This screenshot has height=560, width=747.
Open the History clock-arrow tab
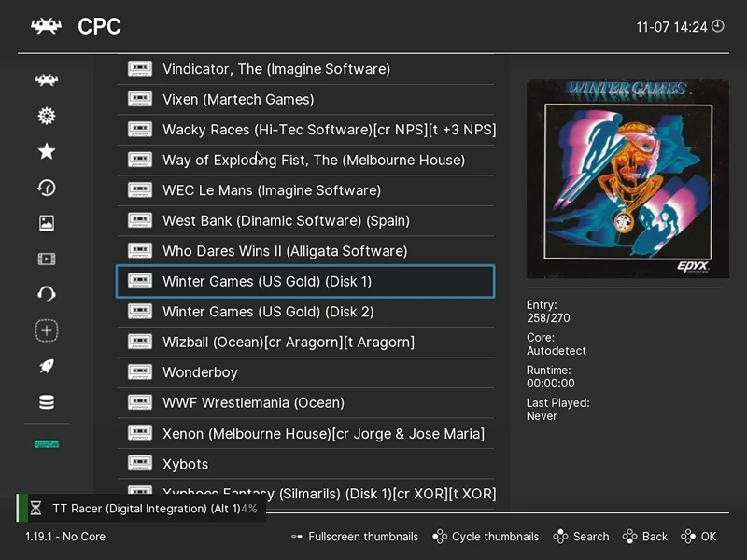pyautogui.click(x=47, y=188)
